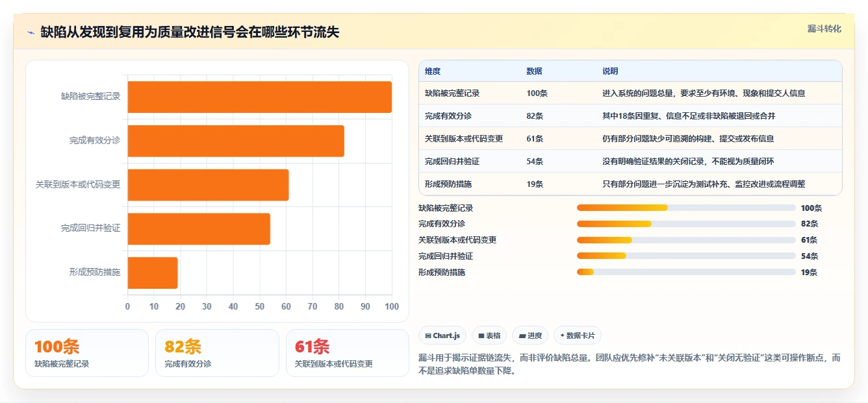Click description starting 只有部分问题进一步沉淀

coord(704,184)
